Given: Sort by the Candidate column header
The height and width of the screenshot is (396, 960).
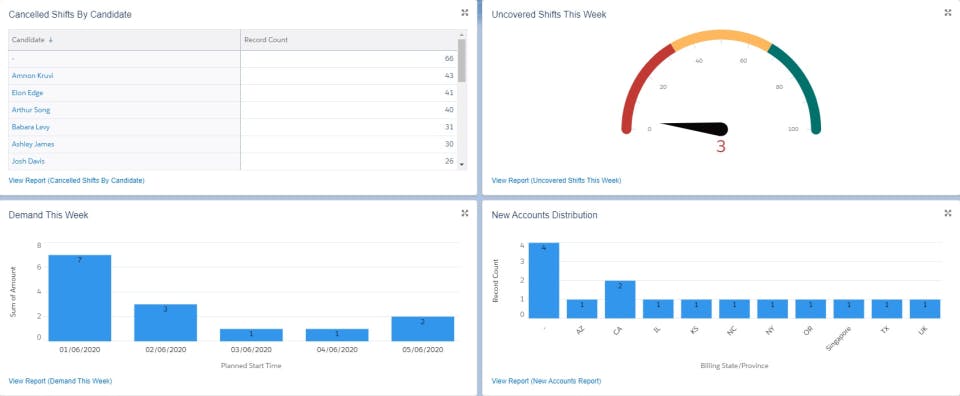Looking at the screenshot, I should coord(124,40).
